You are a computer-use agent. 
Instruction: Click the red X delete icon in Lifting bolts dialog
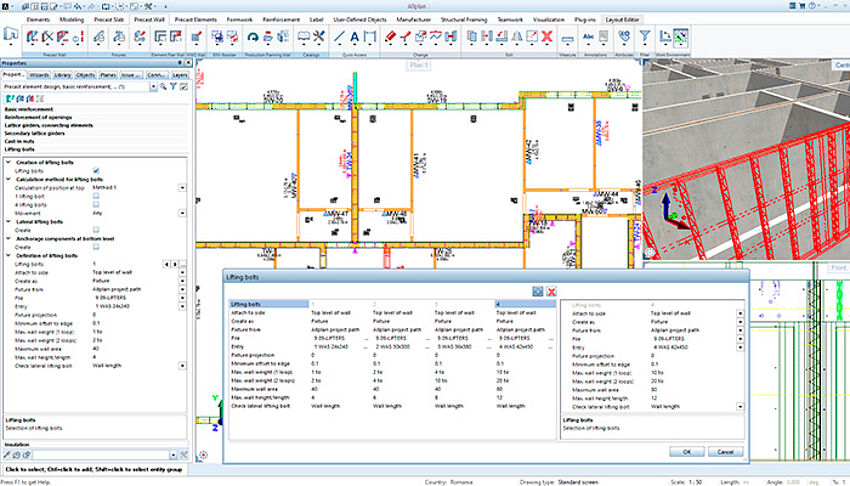(x=551, y=290)
